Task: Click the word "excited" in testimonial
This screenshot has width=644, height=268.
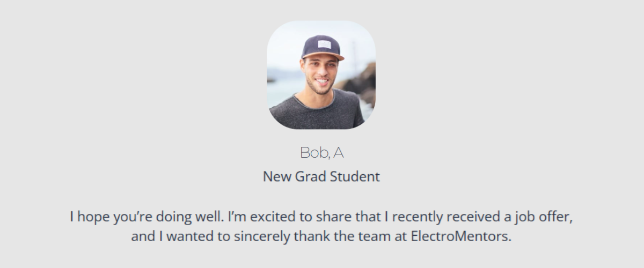Action: 270,218
